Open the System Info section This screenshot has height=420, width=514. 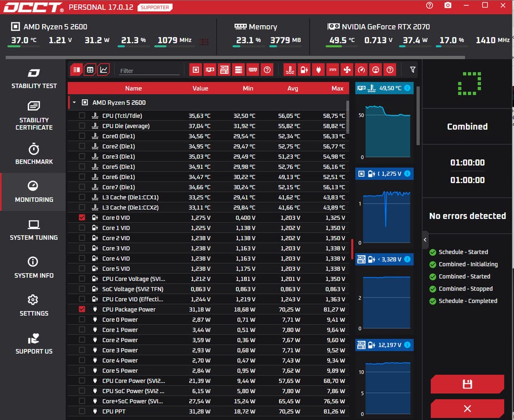point(34,268)
